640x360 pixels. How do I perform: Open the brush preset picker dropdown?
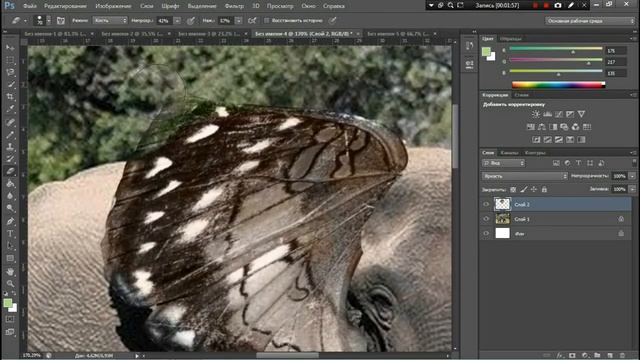(x=49, y=20)
